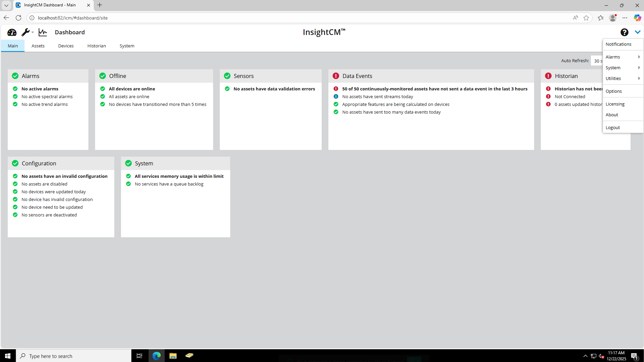644x362 pixels.
Task: Expand the Utilities submenu
Action: pos(623,78)
